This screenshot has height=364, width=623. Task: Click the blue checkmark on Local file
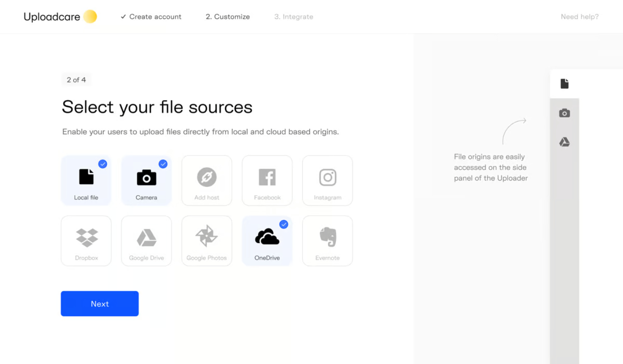click(x=103, y=164)
